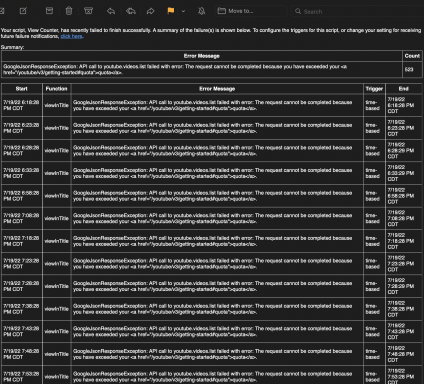Screen dimensions: 424x384
Task: Select start time 7/19/22 7:08:28 PM CDT
Action: pyautogui.click(x=21, y=218)
